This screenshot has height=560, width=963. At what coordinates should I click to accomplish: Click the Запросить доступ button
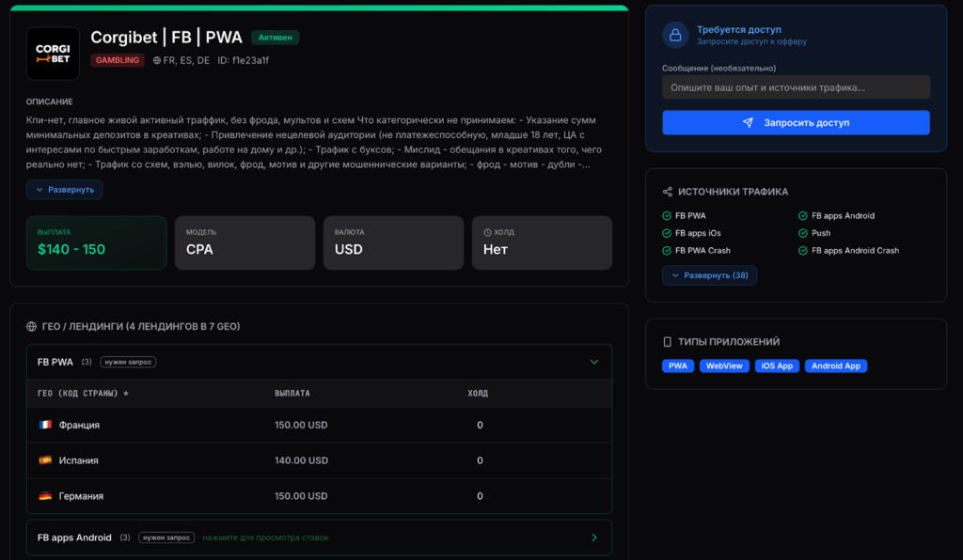tap(796, 123)
